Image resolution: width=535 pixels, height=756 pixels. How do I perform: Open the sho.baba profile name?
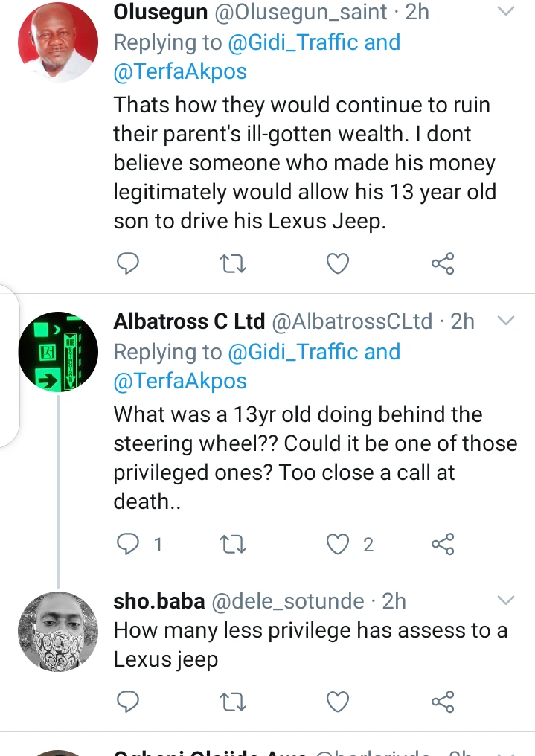click(x=158, y=601)
